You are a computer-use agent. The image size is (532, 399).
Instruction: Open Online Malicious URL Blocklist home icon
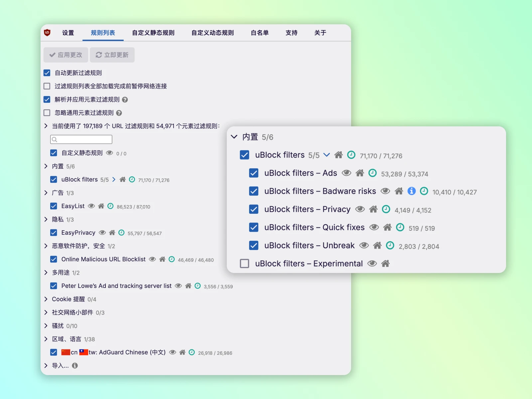(162, 259)
